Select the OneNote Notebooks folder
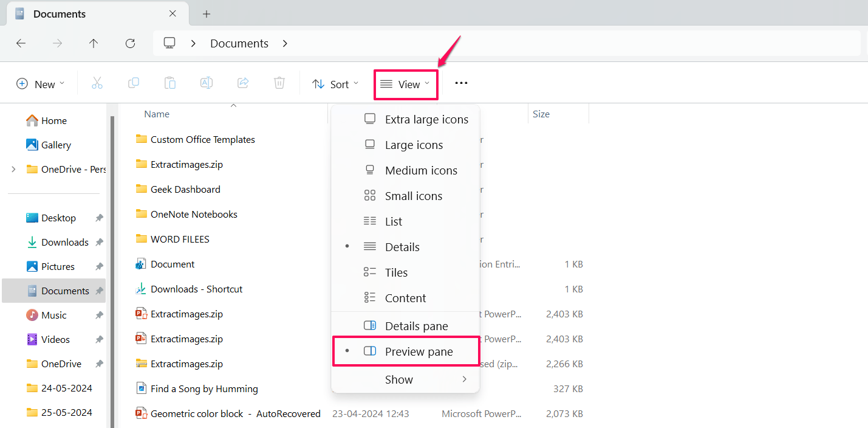The width and height of the screenshot is (868, 428). coord(186,214)
